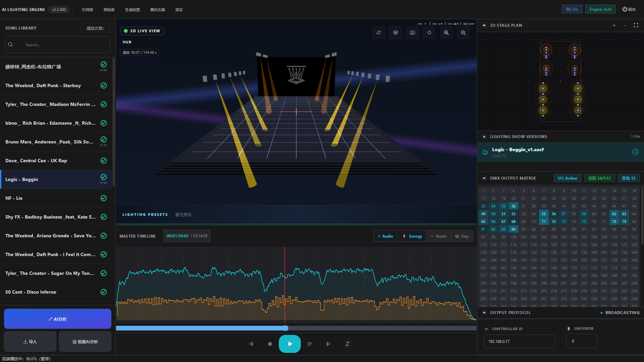644x362 pixels.
Task: Toggle the layers view in 3D viewport
Action: (x=395, y=33)
